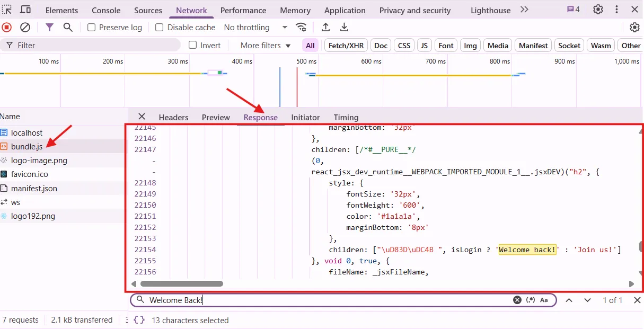Open the Performance panel tab
The image size is (644, 329).
242,11
